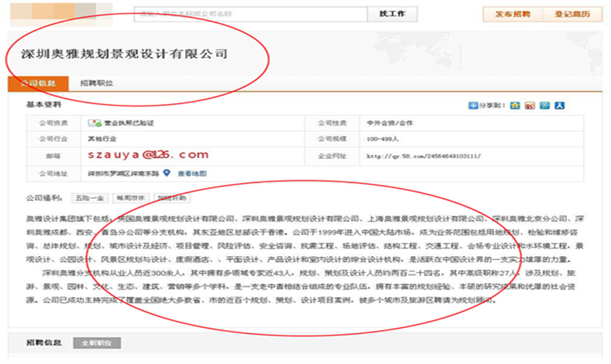Click the blue plus 分享到 share icon
Viewport: 611px width, 364px height.
coord(472,106)
